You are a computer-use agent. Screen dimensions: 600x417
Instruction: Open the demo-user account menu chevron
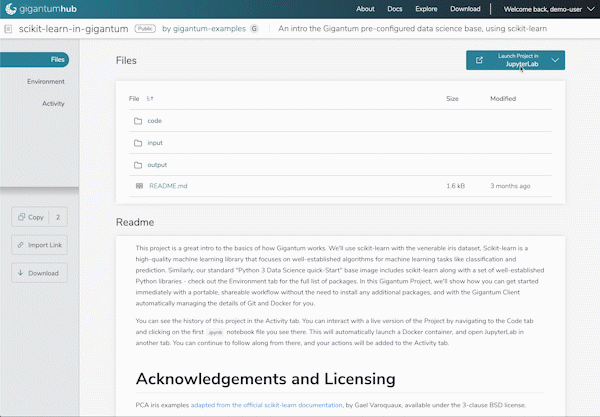tap(590, 9)
